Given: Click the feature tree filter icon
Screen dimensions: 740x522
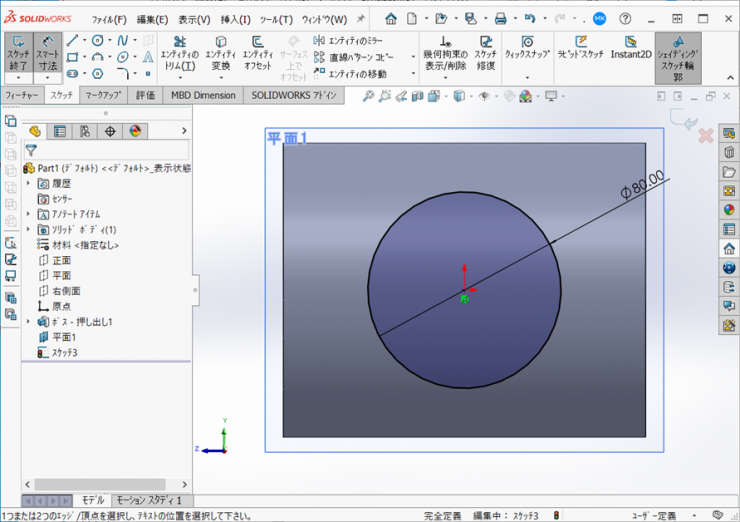Looking at the screenshot, I should point(31,150).
